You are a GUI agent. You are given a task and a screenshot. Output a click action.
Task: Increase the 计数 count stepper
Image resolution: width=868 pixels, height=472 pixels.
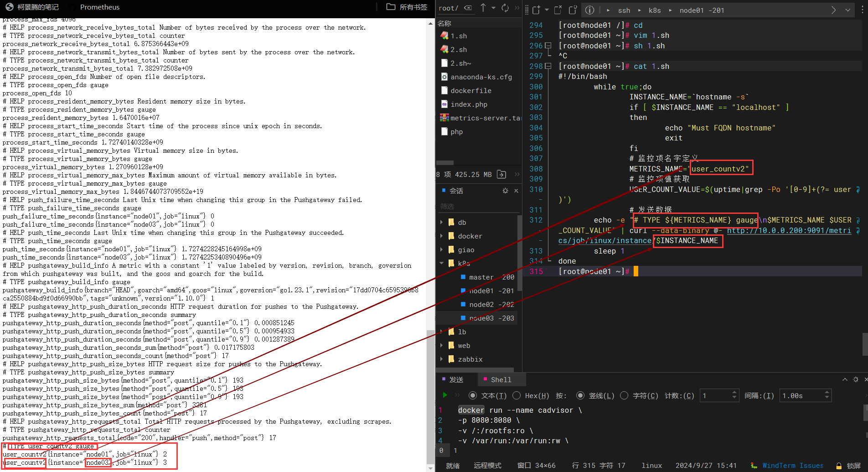pyautogui.click(x=734, y=393)
